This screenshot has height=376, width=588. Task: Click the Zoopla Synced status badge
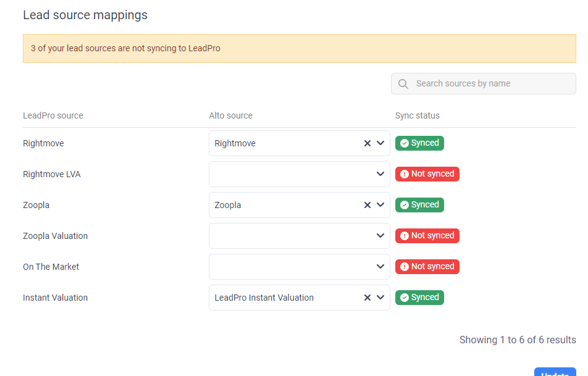[x=419, y=205]
